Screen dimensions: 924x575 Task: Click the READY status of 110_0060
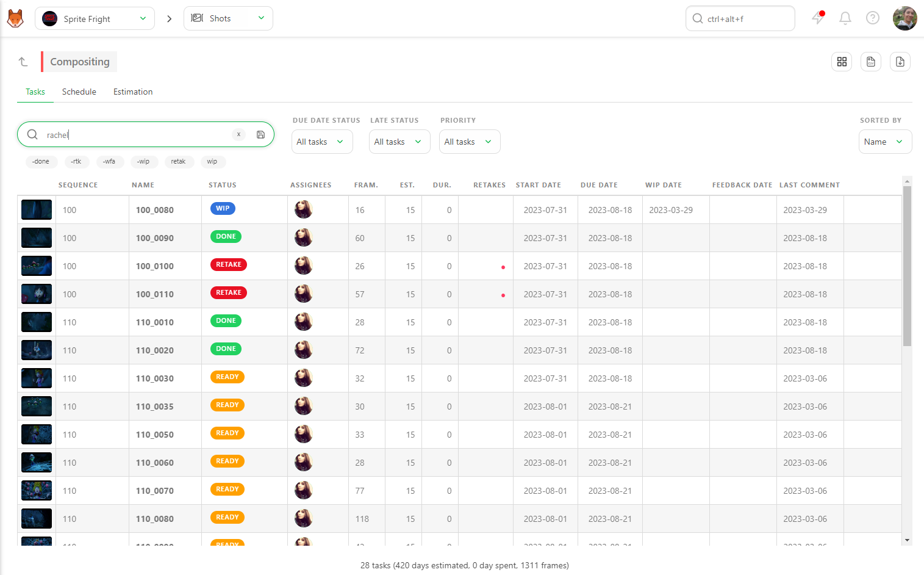[227, 461]
